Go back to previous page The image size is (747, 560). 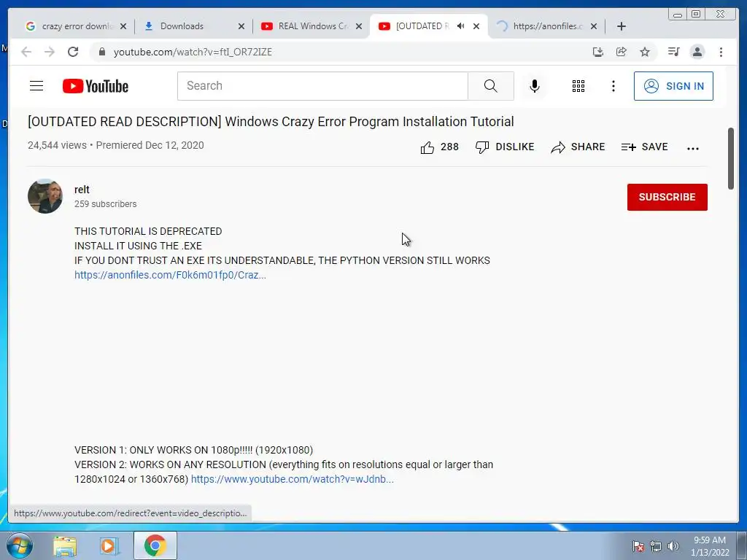tap(26, 52)
